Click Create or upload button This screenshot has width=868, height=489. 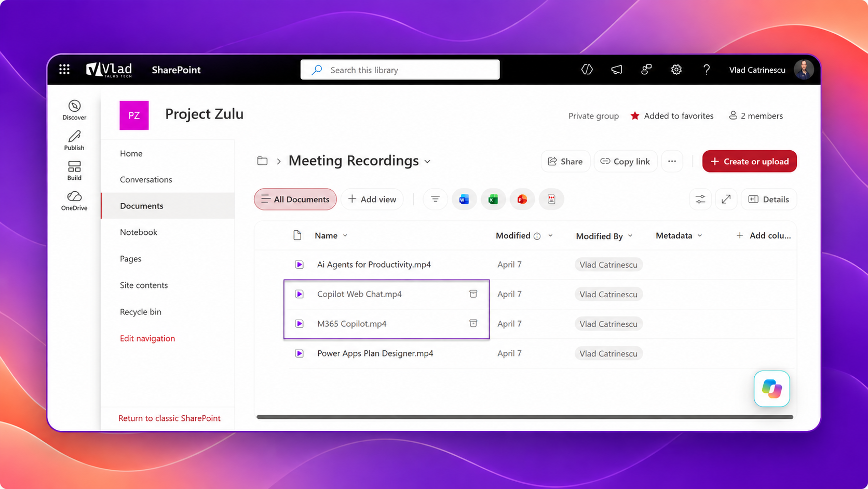(x=750, y=161)
